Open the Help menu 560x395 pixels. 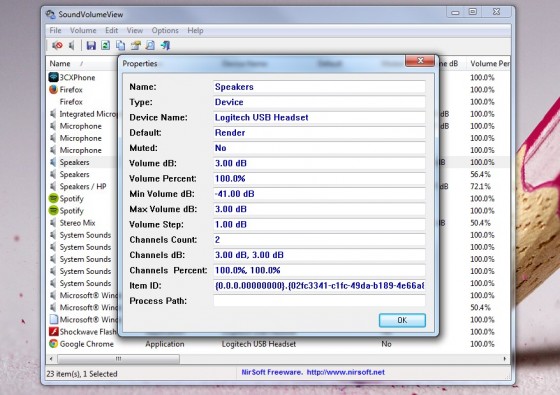coord(195,30)
